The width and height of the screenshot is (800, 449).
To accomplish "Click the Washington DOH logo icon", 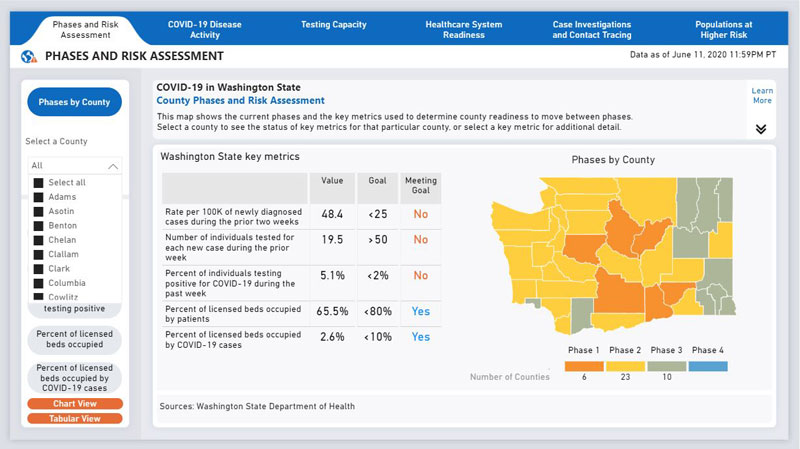I will coord(28,57).
